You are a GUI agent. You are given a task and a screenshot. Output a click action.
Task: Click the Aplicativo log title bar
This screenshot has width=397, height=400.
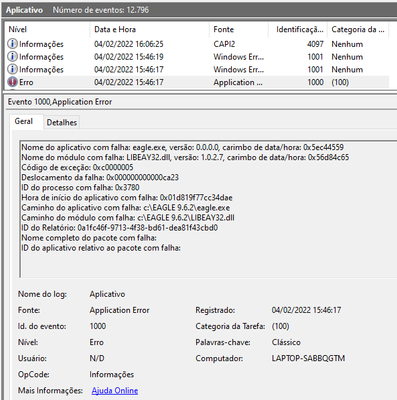199,10
